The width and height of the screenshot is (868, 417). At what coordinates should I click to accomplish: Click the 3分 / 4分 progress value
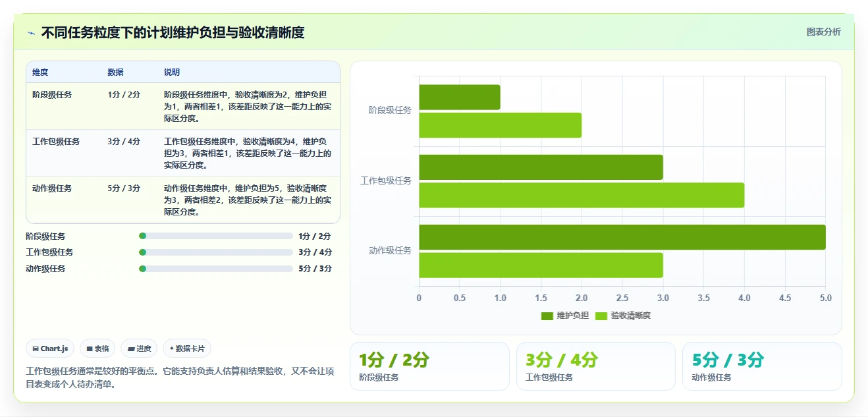click(x=315, y=252)
